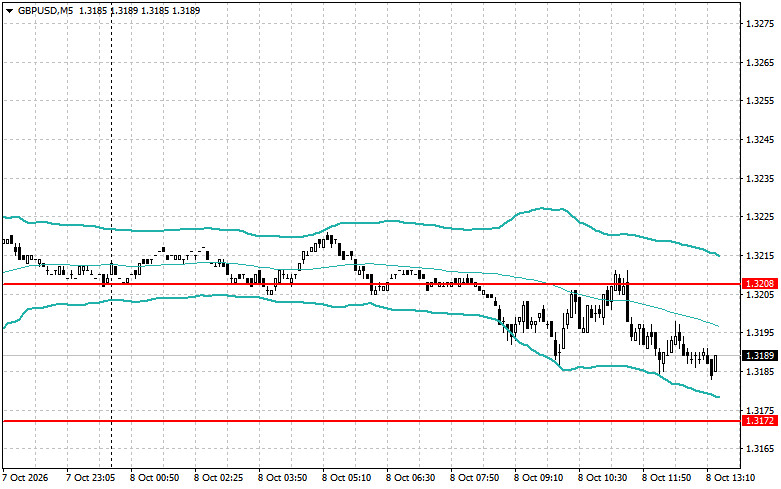The image size is (781, 489).
Task: Select the red 1.3208 price level label
Action: tap(760, 284)
